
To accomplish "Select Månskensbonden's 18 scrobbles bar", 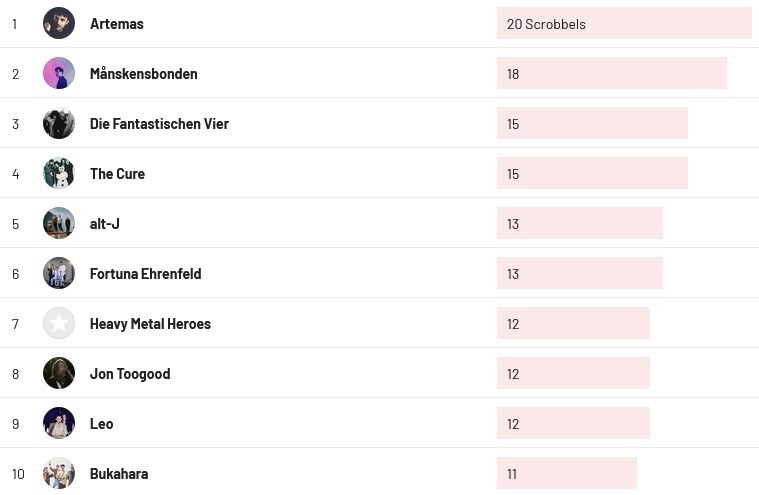I will tap(611, 73).
